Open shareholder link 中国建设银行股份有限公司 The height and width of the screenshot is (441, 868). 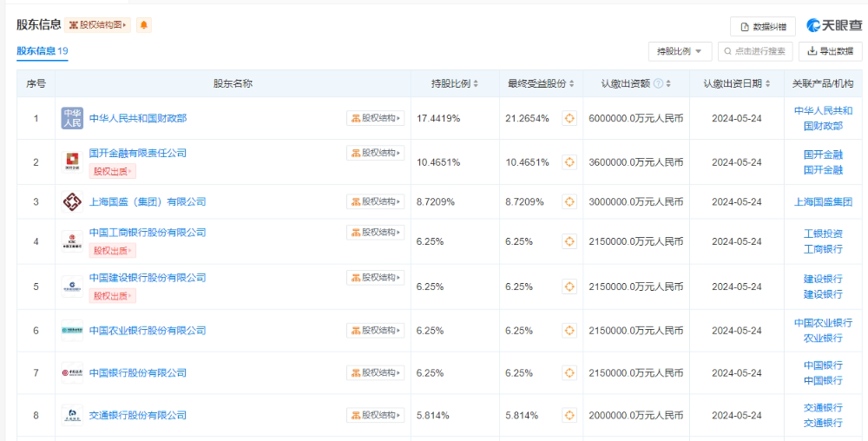click(148, 278)
